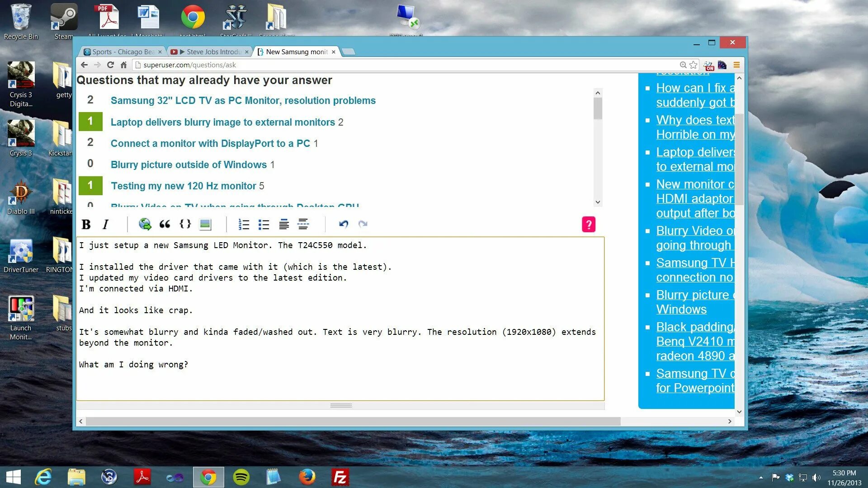Toggle bold formatting in editor toolbar
This screenshot has width=868, height=488.
86,224
